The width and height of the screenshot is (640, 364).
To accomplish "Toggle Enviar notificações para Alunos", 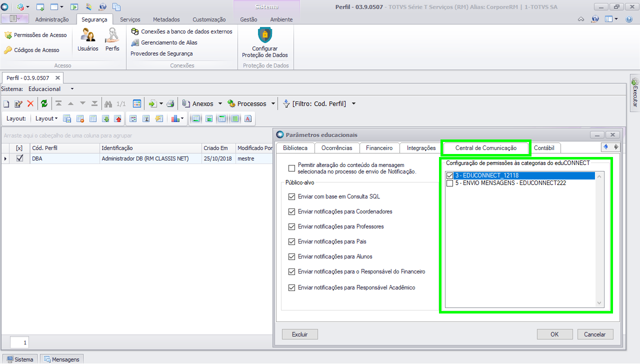I will [292, 256].
